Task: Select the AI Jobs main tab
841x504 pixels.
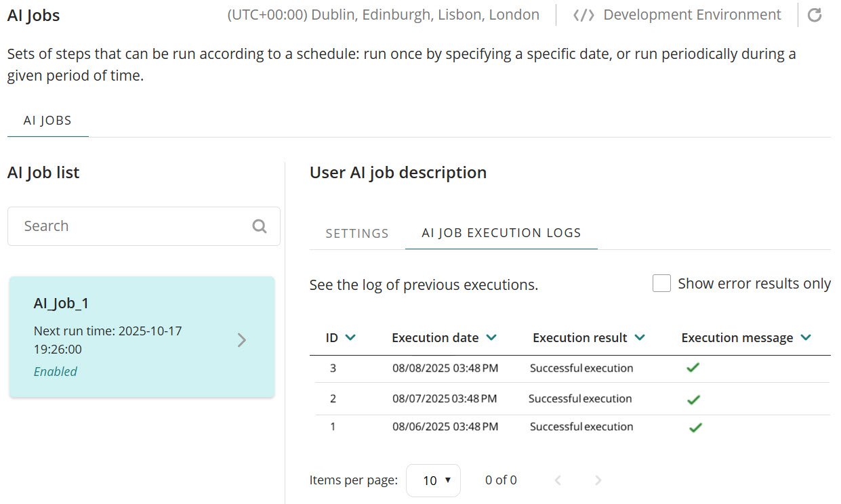Action: pyautogui.click(x=47, y=121)
